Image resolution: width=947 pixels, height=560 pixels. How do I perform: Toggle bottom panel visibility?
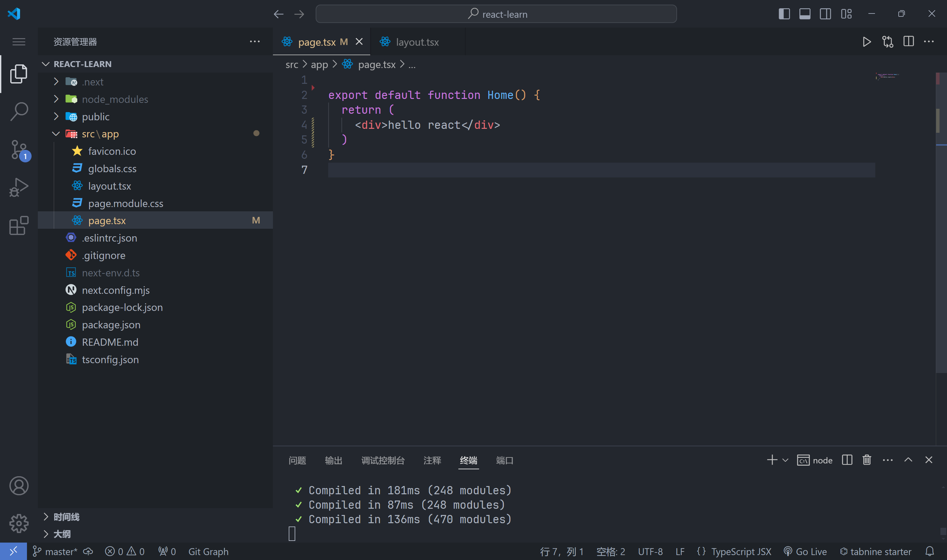click(x=805, y=14)
